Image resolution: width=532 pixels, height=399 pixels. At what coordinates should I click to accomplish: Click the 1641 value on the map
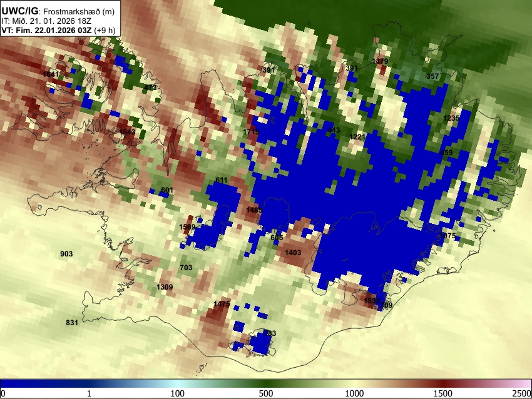tap(51, 74)
